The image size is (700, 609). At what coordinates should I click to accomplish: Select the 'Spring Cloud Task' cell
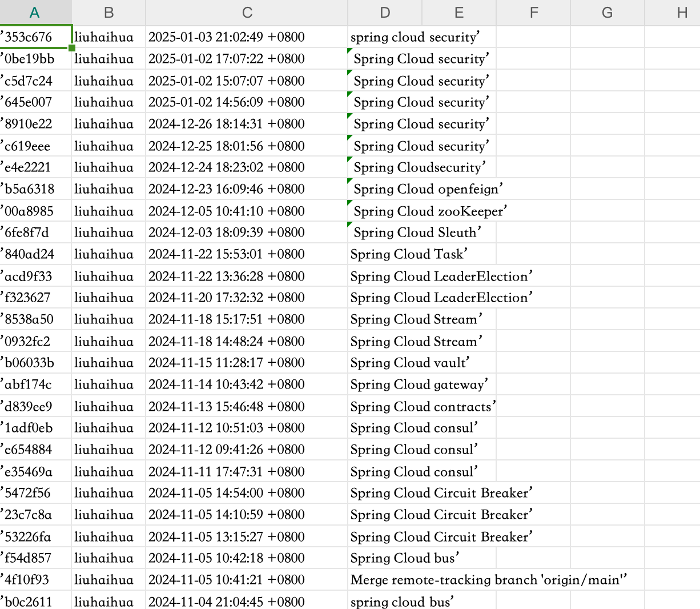pos(385,254)
